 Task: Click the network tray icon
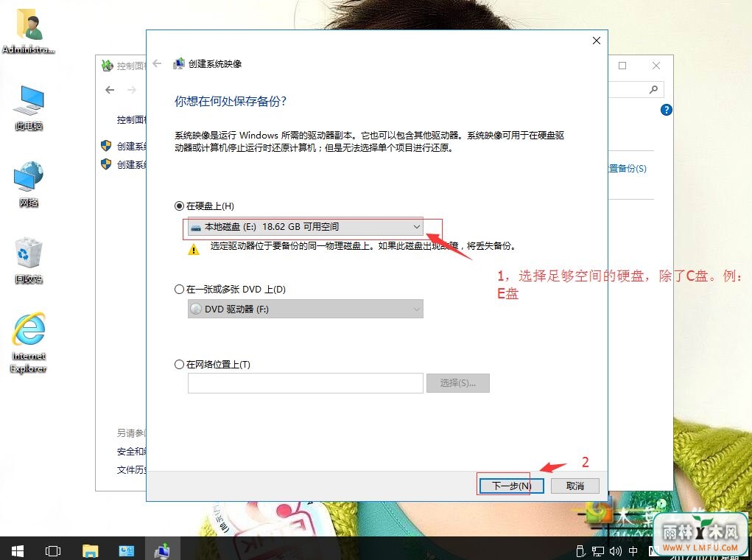tap(598, 551)
